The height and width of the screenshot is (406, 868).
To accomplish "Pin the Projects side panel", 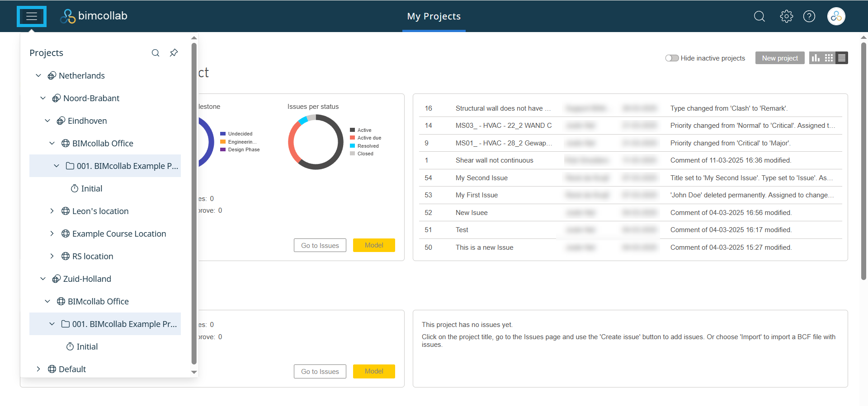I will (174, 53).
